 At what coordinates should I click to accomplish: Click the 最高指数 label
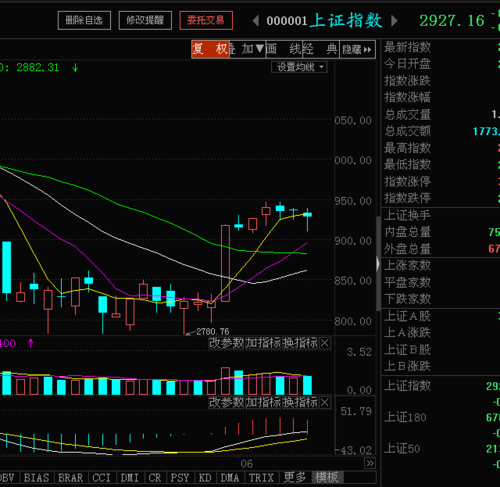(407, 148)
